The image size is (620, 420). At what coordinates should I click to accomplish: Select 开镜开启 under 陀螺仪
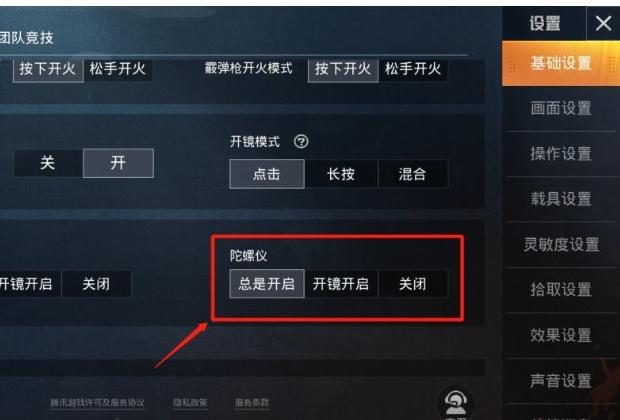click(x=341, y=284)
